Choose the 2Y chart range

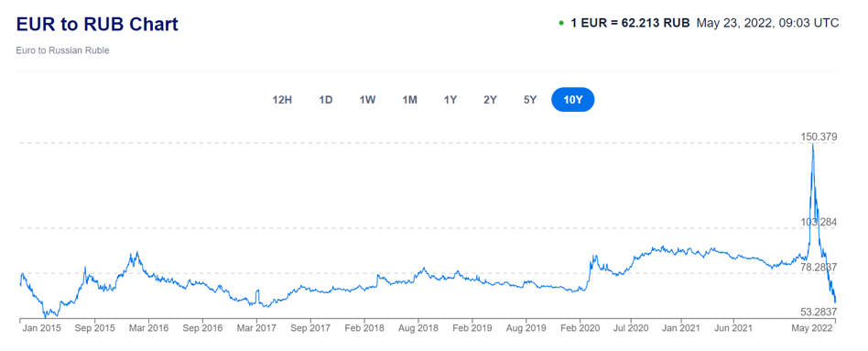[x=490, y=101]
